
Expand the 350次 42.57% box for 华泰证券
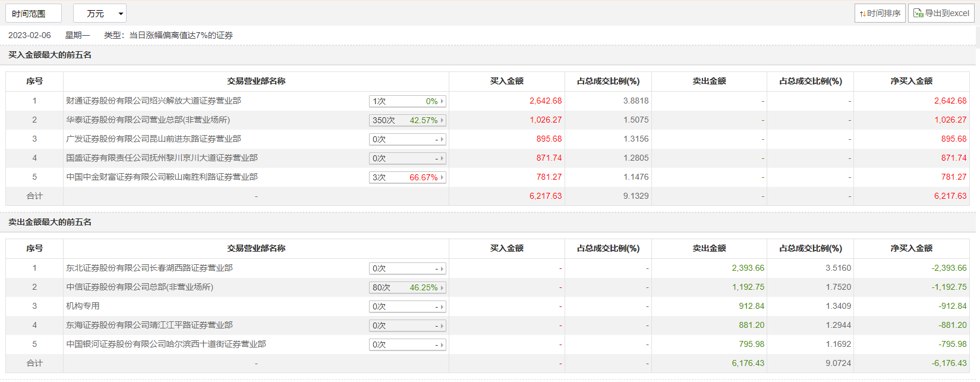click(407, 120)
